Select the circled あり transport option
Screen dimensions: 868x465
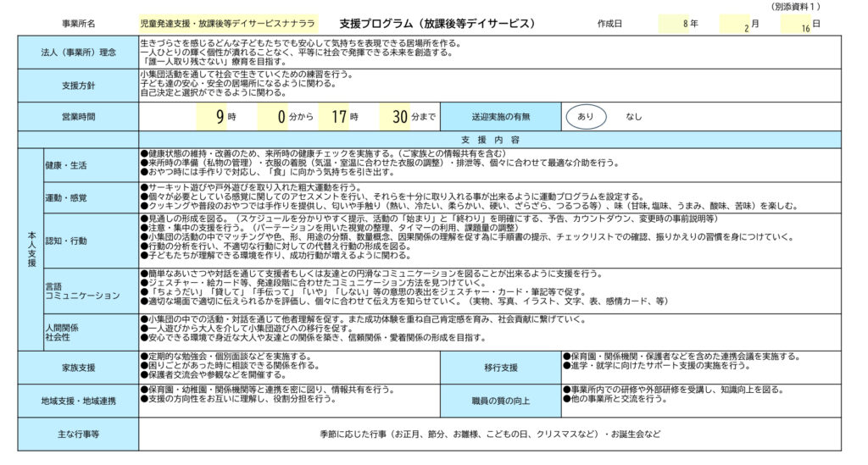coord(586,117)
